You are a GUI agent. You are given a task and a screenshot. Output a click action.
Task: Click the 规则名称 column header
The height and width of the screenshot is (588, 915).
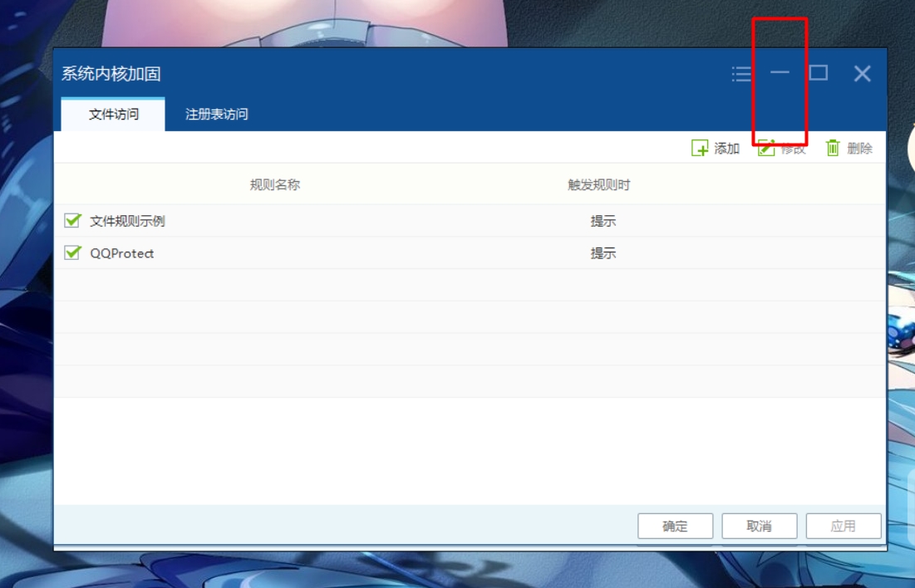tap(275, 185)
